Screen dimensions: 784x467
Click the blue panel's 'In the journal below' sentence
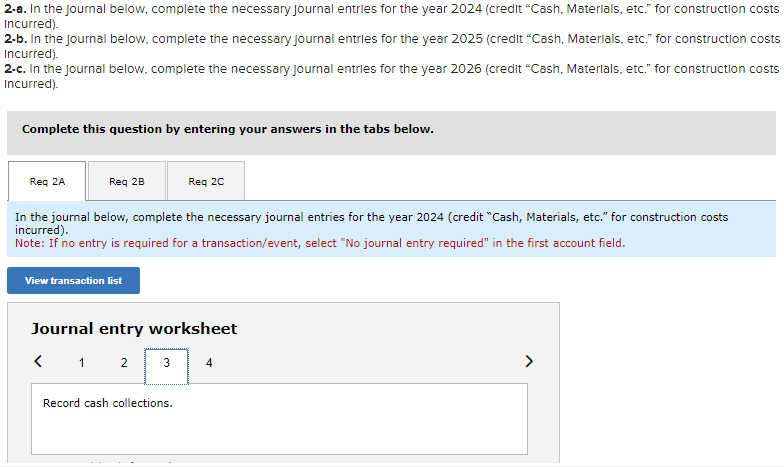click(x=371, y=217)
